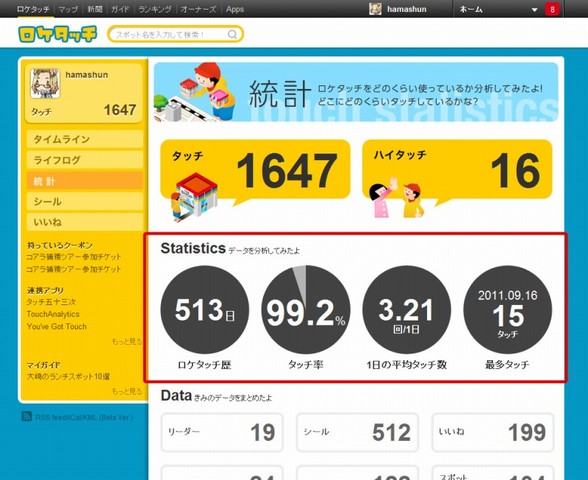
Task: Open the ランキング menu item
Action: (x=155, y=9)
